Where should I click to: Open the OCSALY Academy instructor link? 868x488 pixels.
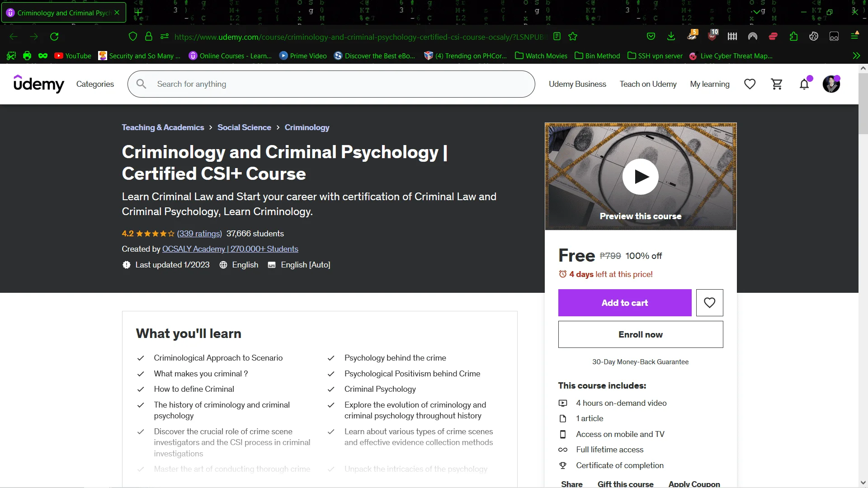pos(230,249)
